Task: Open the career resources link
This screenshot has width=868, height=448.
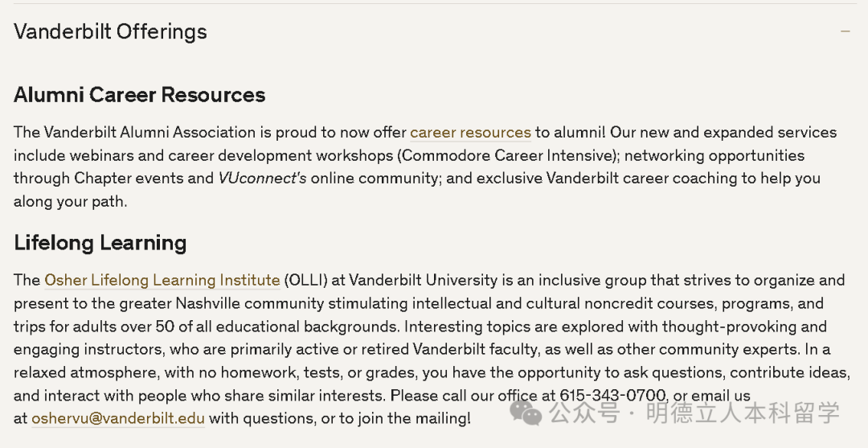Action: (470, 133)
